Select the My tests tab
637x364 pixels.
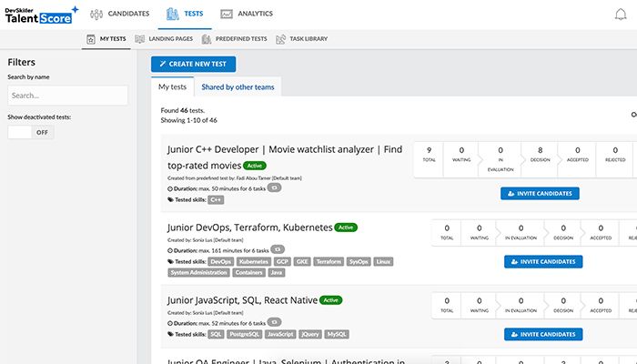(173, 87)
